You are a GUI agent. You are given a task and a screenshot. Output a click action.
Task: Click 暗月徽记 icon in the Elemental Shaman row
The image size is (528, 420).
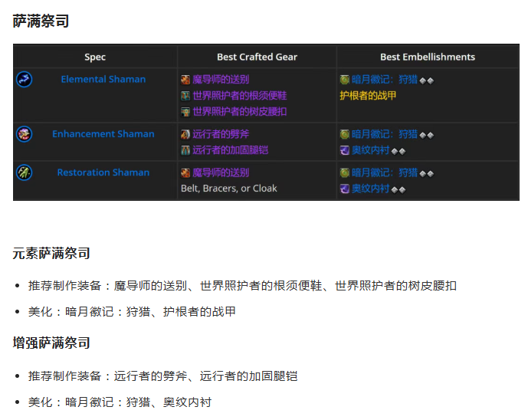(345, 80)
